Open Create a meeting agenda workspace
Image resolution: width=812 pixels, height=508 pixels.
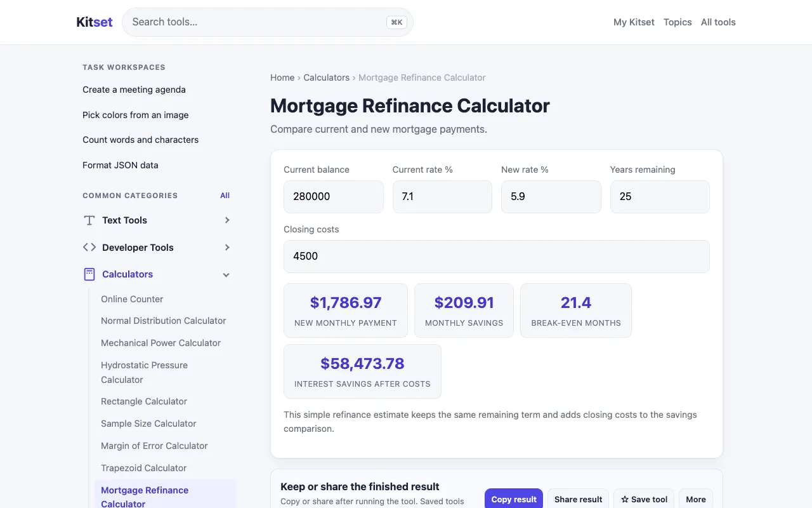(x=134, y=90)
